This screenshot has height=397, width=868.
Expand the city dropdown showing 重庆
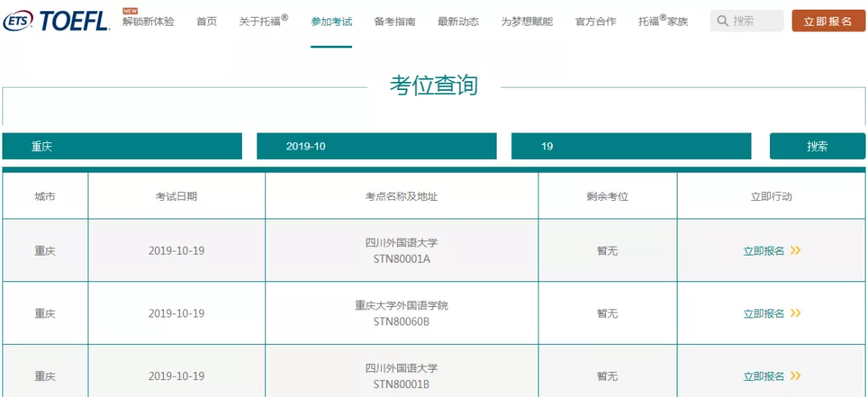[x=122, y=146]
